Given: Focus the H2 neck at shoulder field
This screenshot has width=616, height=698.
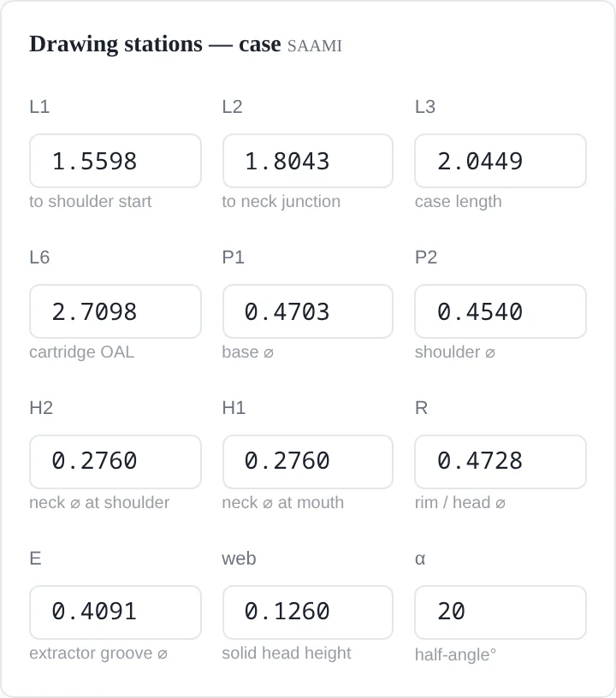Looking at the screenshot, I should [x=115, y=462].
